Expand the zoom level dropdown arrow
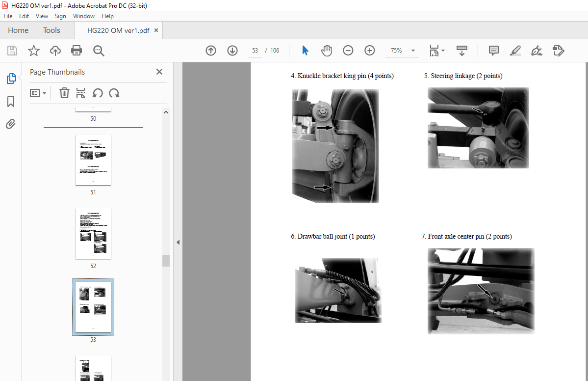 tap(413, 51)
